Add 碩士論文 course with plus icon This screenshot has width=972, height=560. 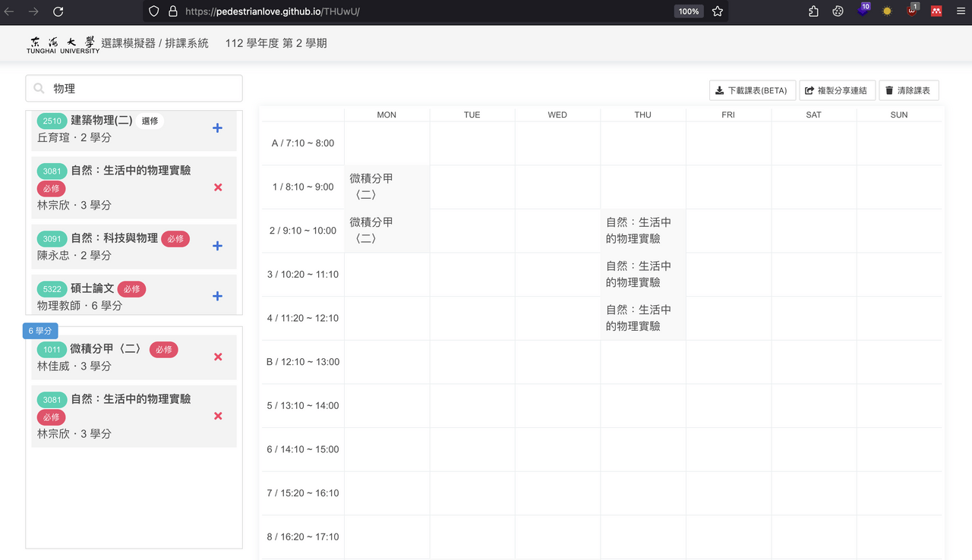click(217, 296)
